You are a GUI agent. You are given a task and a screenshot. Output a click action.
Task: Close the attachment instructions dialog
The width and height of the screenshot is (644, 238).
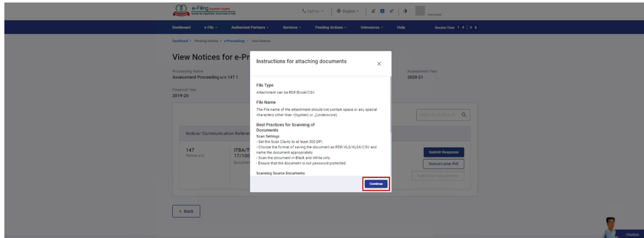click(x=379, y=64)
